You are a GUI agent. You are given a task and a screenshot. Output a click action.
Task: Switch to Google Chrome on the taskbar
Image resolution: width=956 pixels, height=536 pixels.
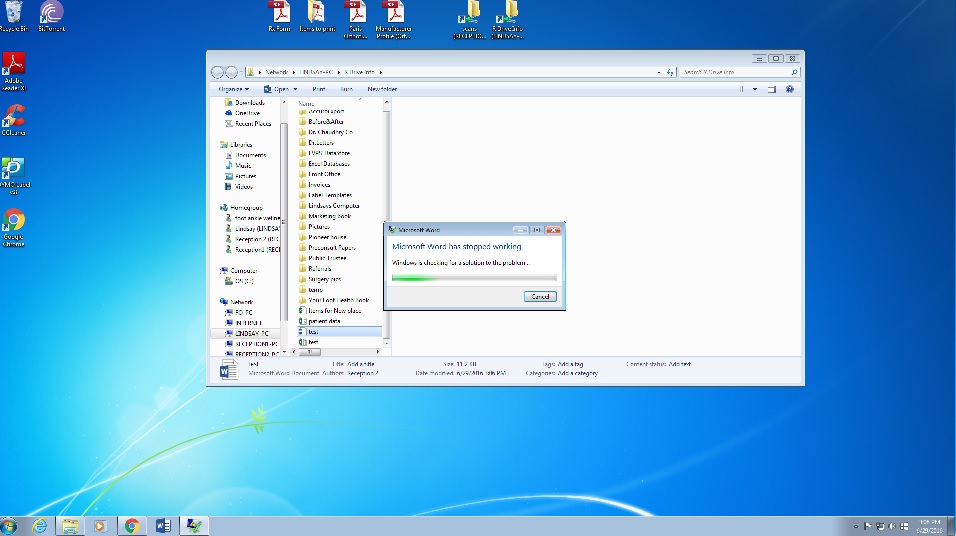tap(132, 526)
